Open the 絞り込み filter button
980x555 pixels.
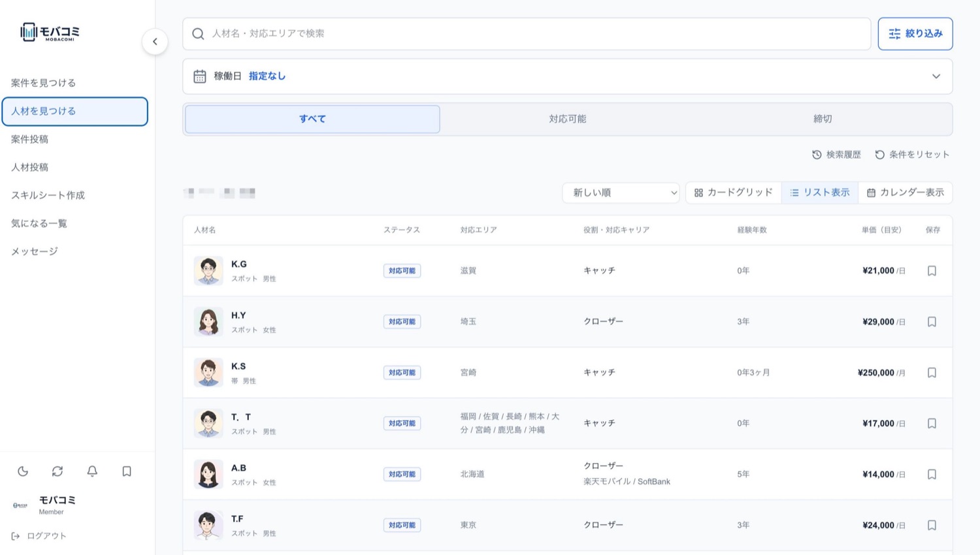pyautogui.click(x=915, y=34)
